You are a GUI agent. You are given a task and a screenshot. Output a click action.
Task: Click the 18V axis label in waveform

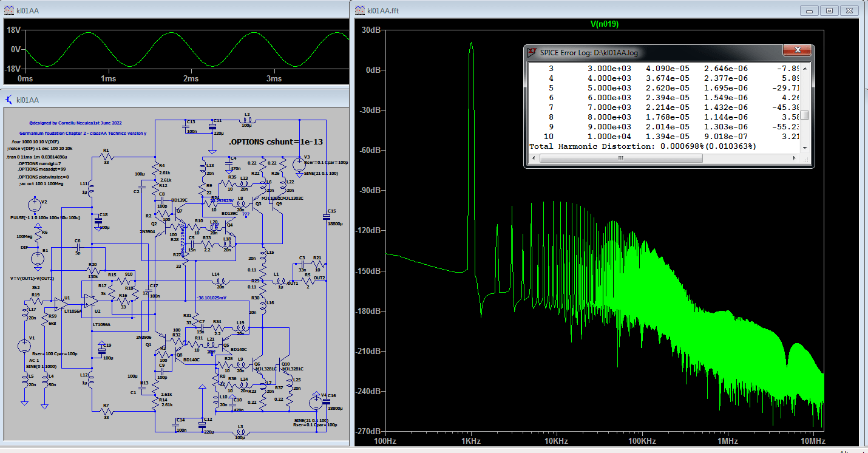point(13,30)
